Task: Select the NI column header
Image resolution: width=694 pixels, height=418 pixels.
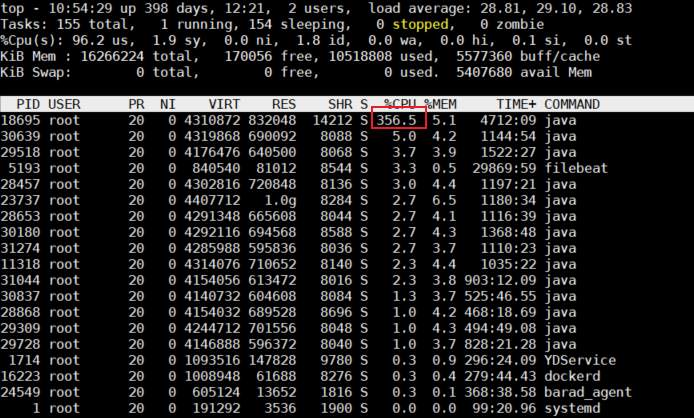Action: [x=168, y=104]
